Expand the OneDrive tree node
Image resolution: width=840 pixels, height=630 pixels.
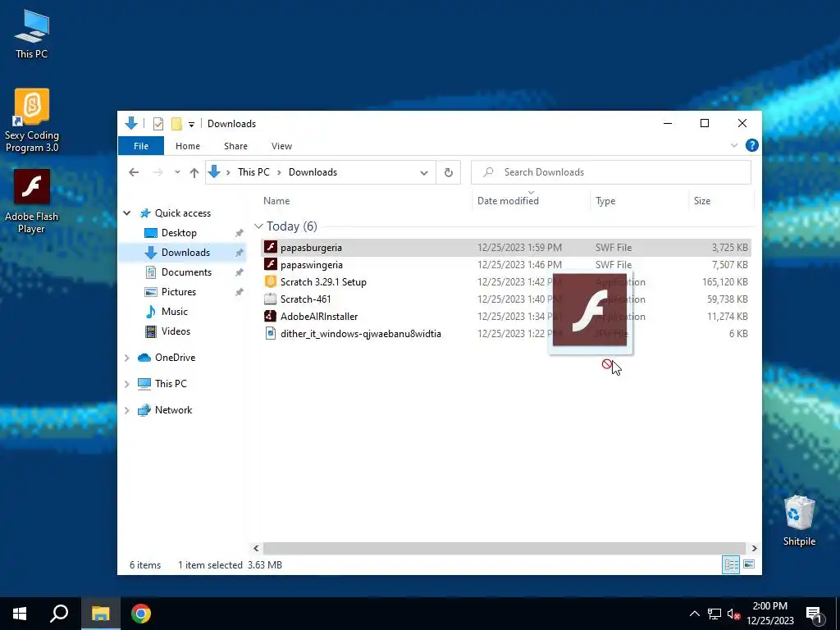coord(127,358)
